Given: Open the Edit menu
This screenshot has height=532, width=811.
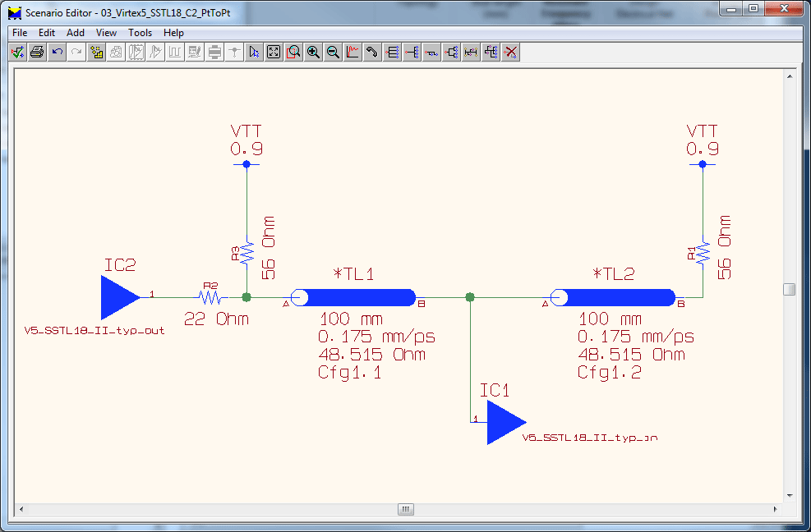Looking at the screenshot, I should [47, 33].
